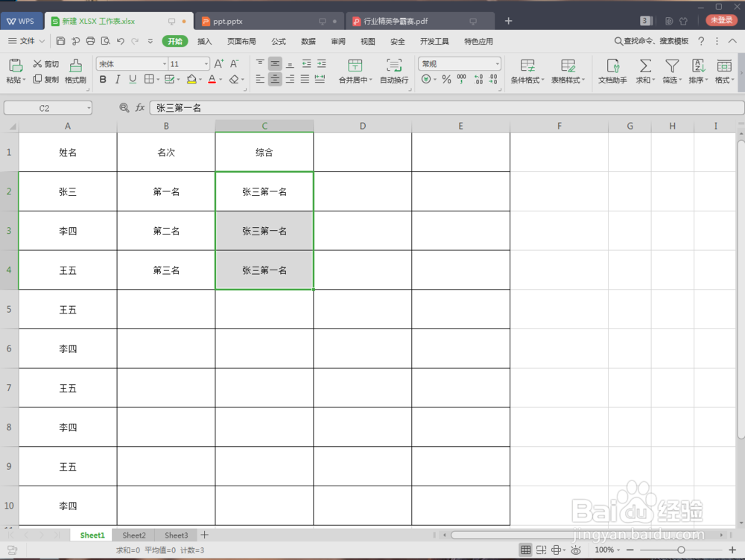Open the File (文件) menu
The height and width of the screenshot is (560, 745).
26,41
